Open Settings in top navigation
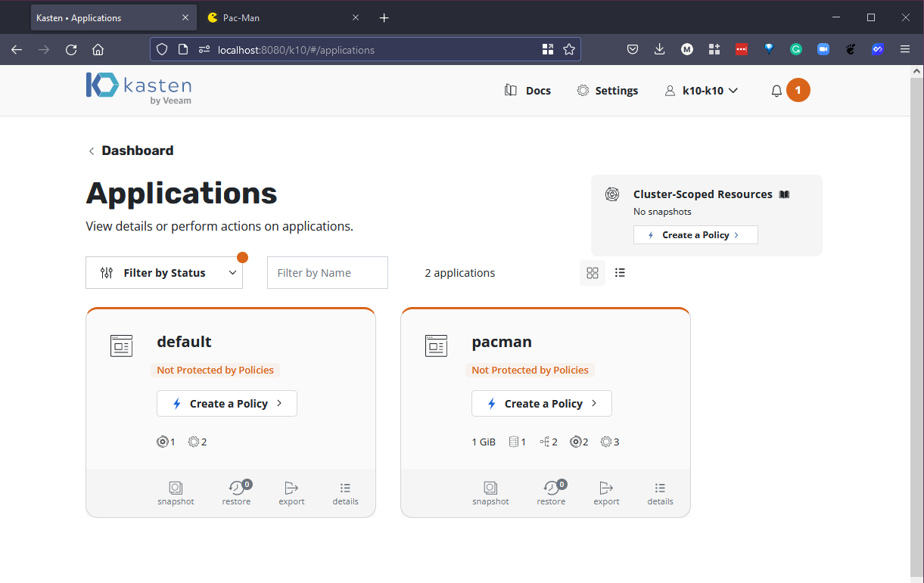Screen dimensions: 924x583 pyautogui.click(x=608, y=91)
